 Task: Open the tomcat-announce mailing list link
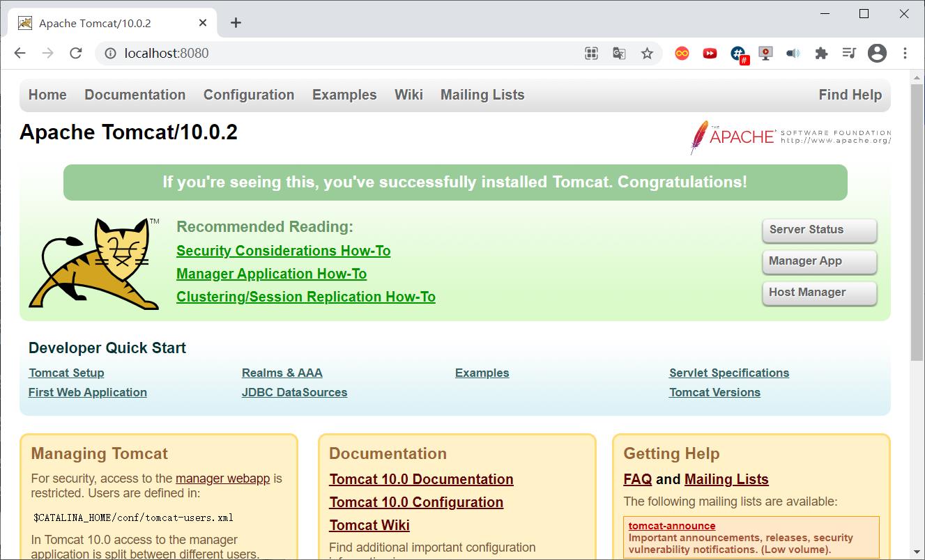pos(672,526)
